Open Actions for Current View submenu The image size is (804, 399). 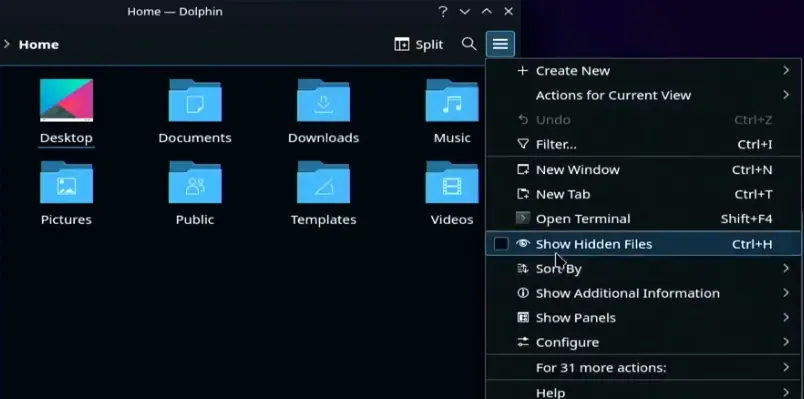[644, 95]
